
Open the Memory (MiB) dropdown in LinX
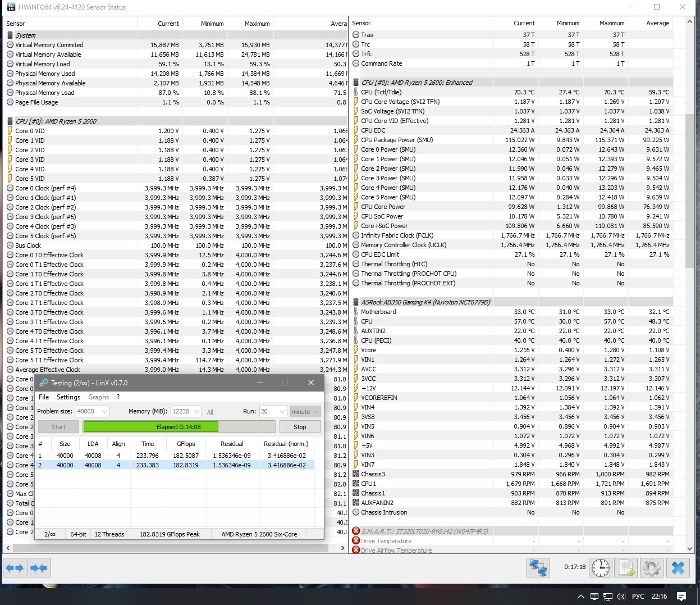pos(196,411)
